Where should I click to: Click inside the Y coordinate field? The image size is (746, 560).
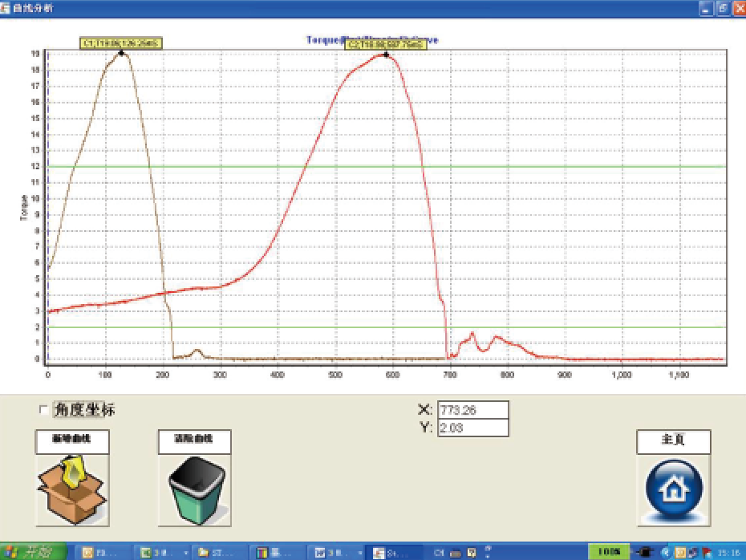(x=472, y=428)
